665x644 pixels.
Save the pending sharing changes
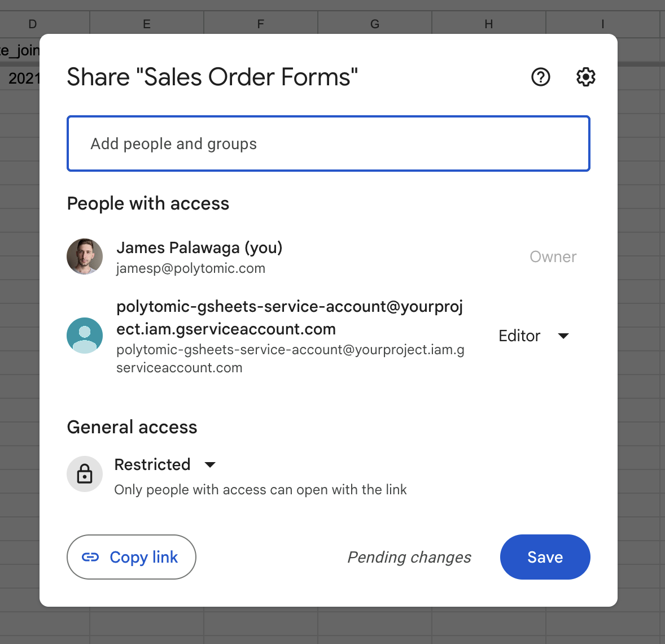[x=545, y=557]
